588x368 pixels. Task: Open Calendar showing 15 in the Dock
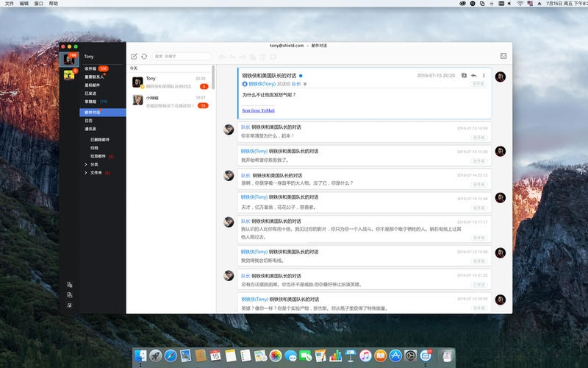(x=215, y=355)
